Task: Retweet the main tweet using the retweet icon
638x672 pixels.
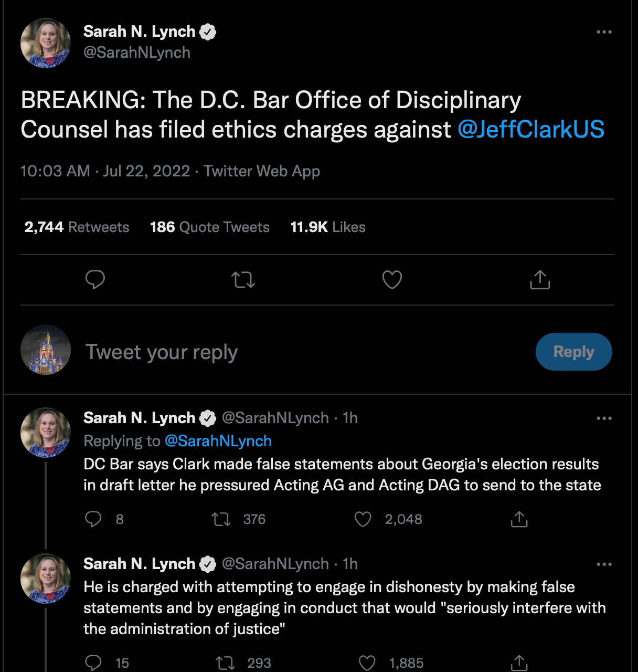Action: tap(243, 280)
